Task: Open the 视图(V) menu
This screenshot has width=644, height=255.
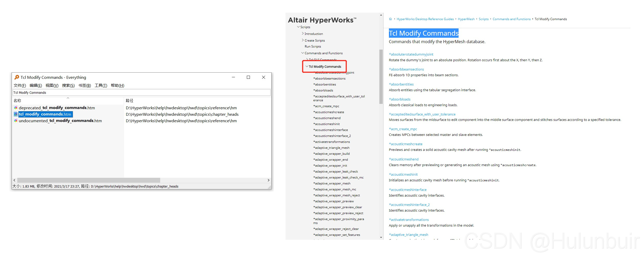Action: (x=52, y=86)
